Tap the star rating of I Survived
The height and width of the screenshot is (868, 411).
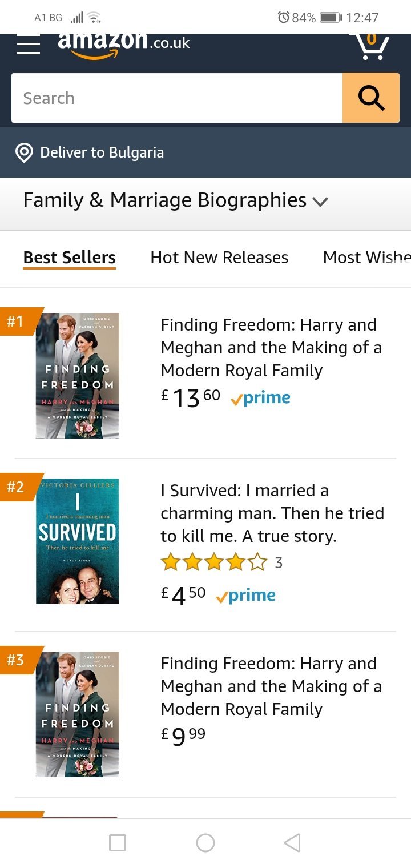(x=214, y=563)
